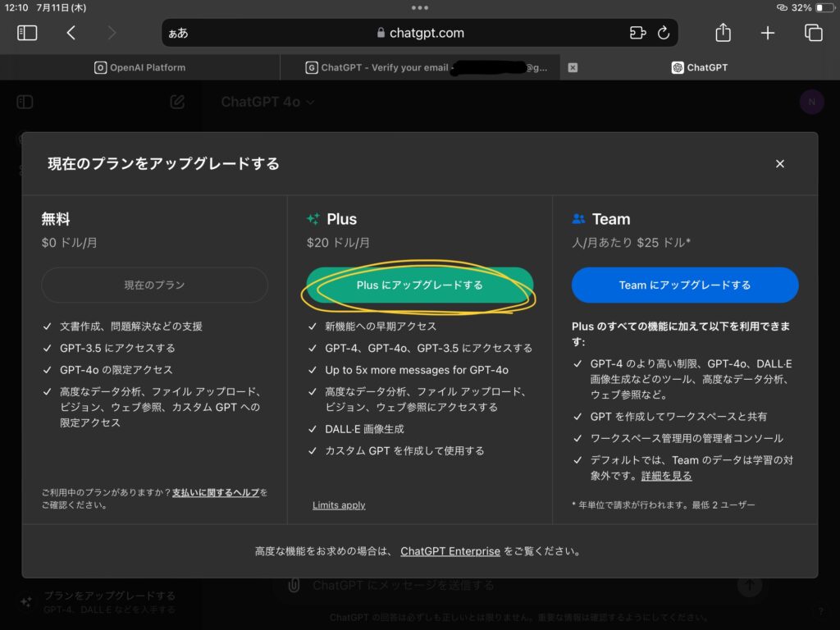Click ワークスペース管理用の管理者コンソール line
Screen dimensions: 840x630
point(687,439)
